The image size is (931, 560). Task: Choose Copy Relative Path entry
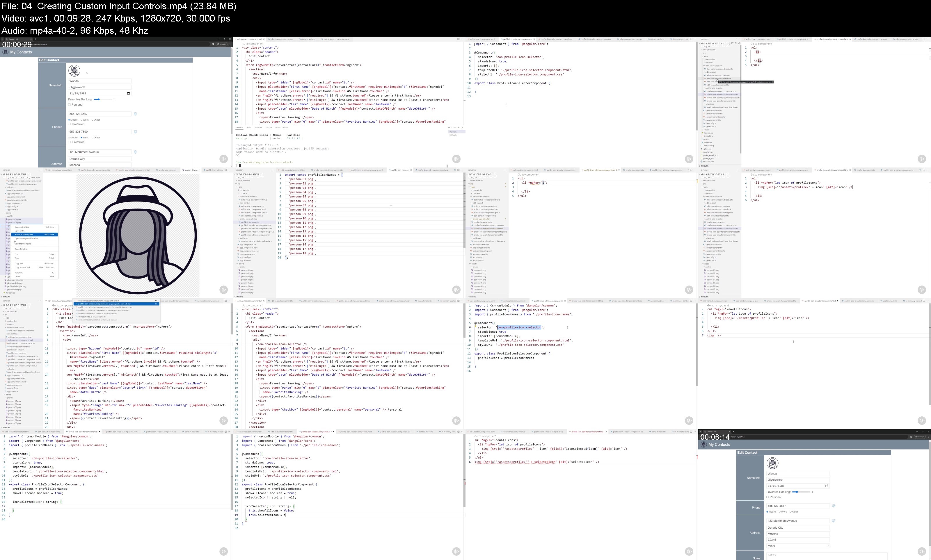[x=34, y=267]
